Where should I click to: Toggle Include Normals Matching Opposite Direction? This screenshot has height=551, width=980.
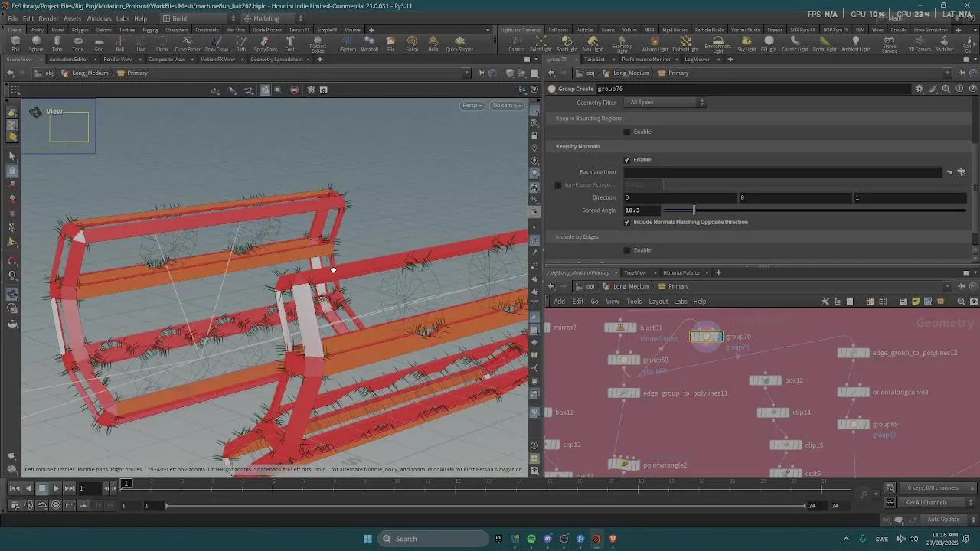627,222
